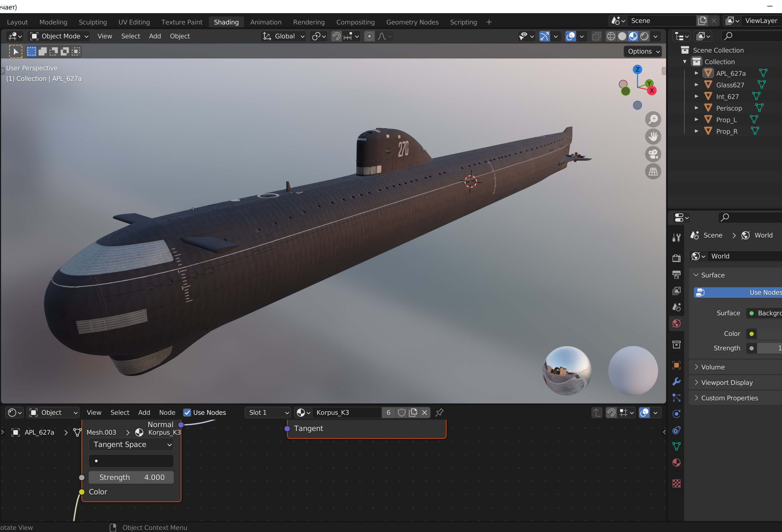The height and width of the screenshot is (532, 782).
Task: Select solid viewport shading icon
Action: coord(622,36)
